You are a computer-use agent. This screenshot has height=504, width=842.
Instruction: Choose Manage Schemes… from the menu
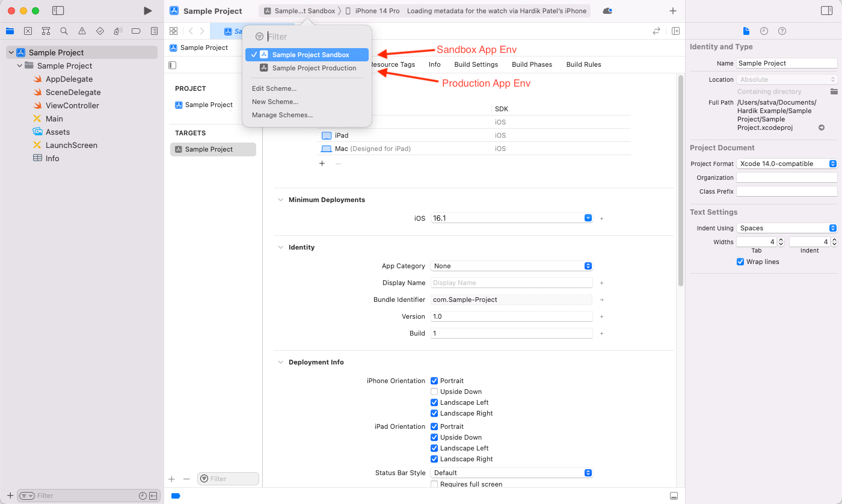pos(282,115)
